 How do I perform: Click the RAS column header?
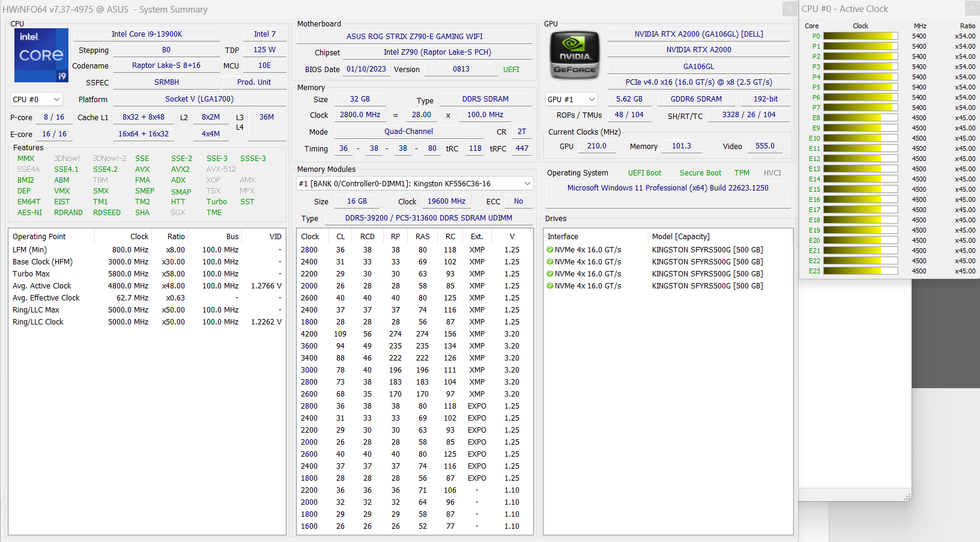point(423,236)
